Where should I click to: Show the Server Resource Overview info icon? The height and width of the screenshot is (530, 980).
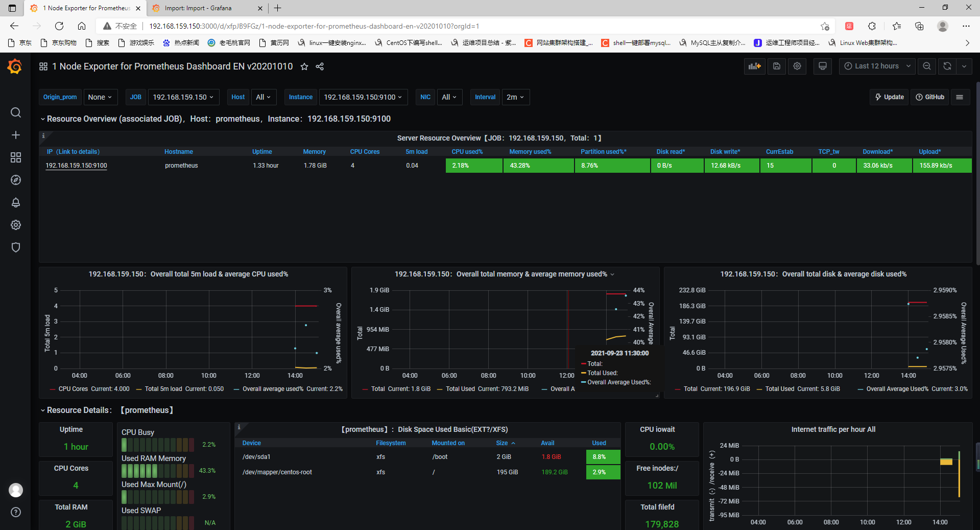click(x=43, y=135)
